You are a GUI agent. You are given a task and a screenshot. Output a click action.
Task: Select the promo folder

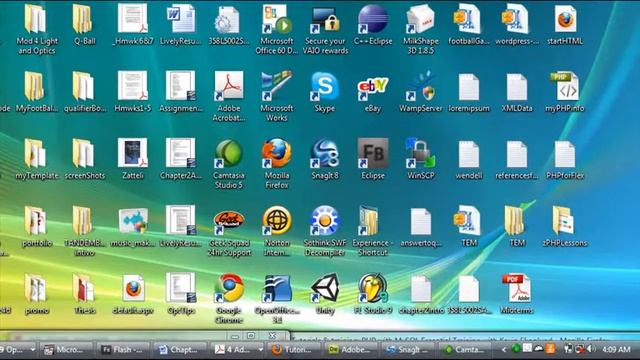point(35,289)
